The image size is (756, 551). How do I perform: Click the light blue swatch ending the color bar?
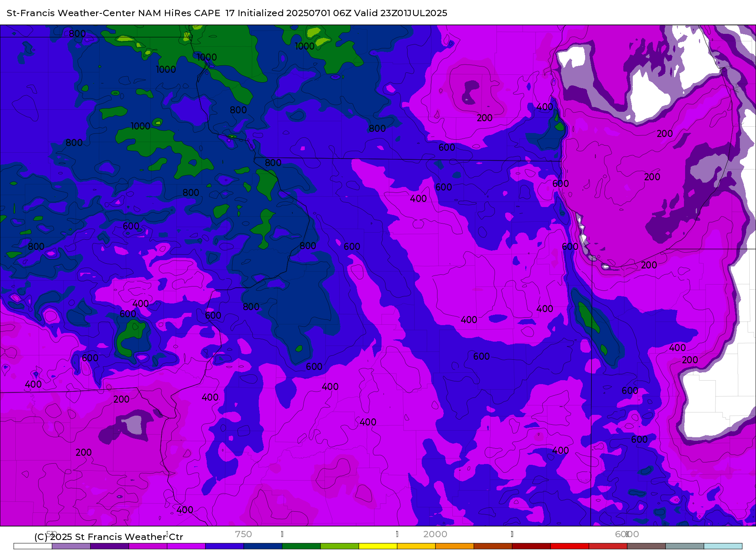click(723, 546)
